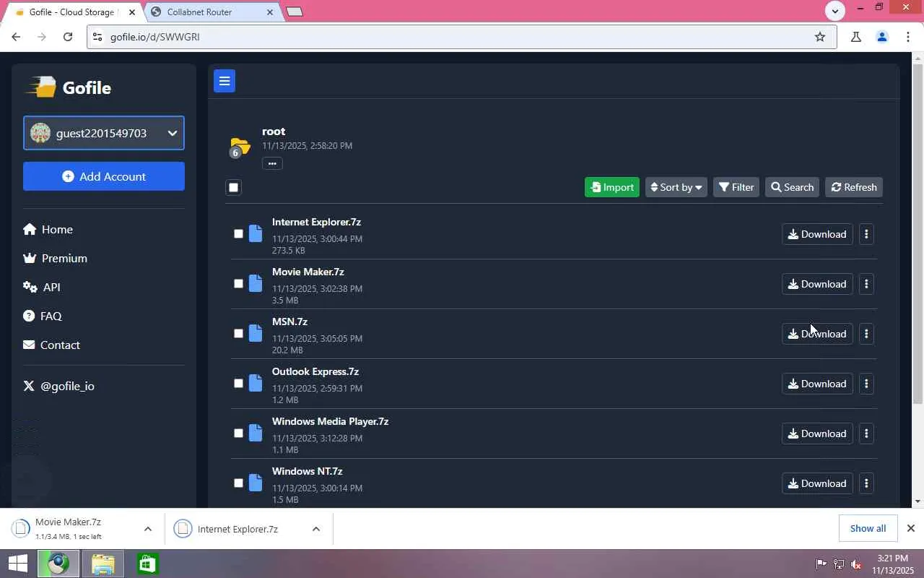This screenshot has height=578, width=924.
Task: Open the browser profile icon
Action: click(881, 37)
